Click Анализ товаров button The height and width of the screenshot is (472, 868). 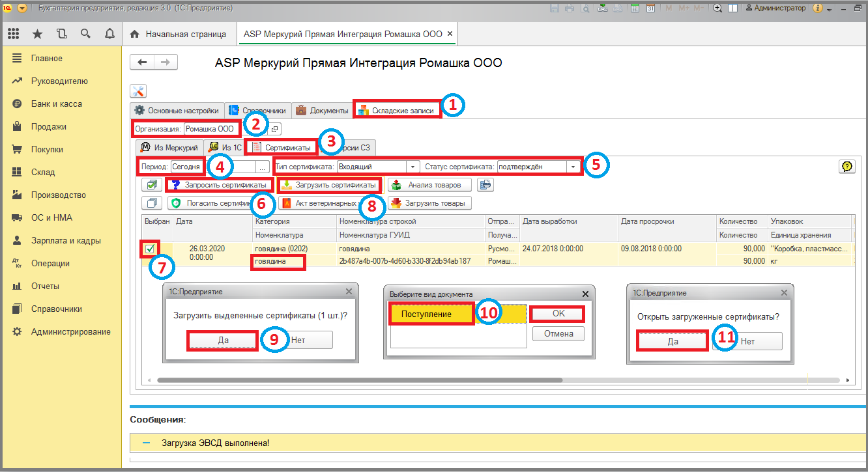(x=429, y=185)
